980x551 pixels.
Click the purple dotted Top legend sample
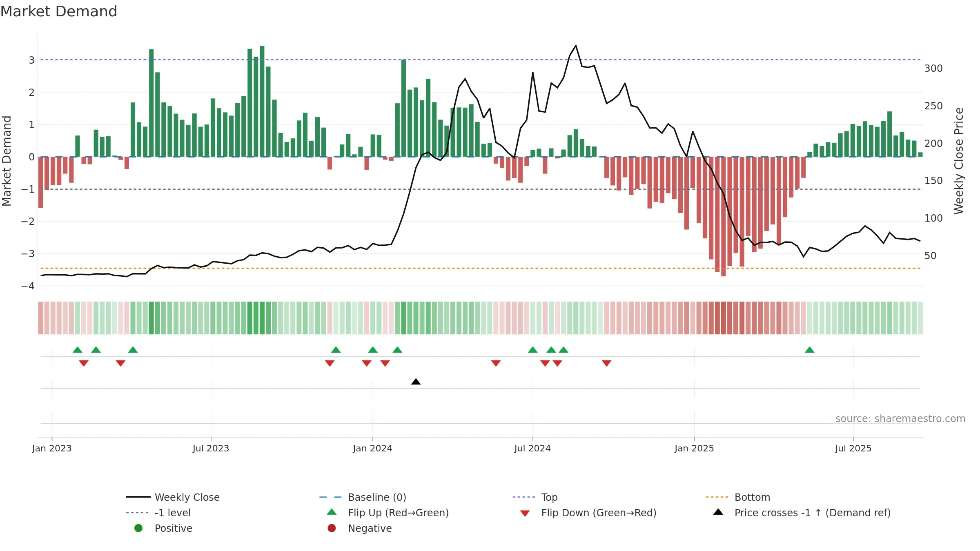tap(524, 497)
